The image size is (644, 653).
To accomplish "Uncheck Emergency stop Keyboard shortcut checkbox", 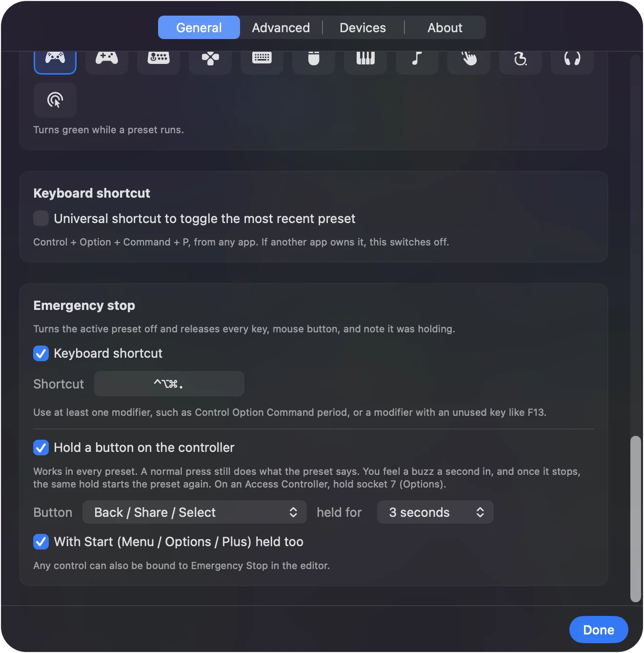I will pyautogui.click(x=41, y=353).
